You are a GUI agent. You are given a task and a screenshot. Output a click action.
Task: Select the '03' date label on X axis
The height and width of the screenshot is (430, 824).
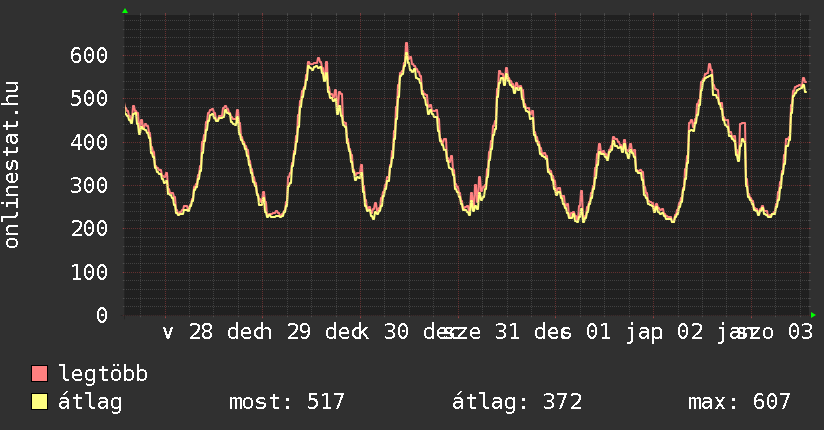(x=799, y=333)
